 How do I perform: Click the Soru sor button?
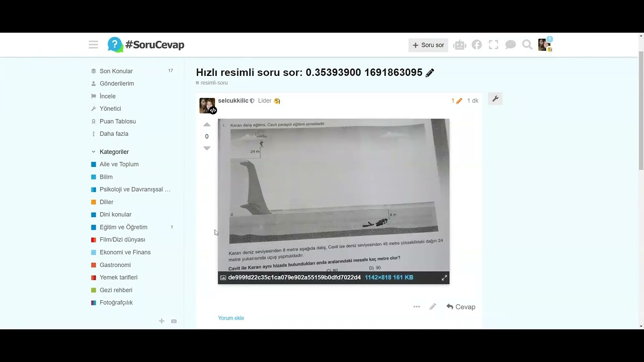click(428, 45)
